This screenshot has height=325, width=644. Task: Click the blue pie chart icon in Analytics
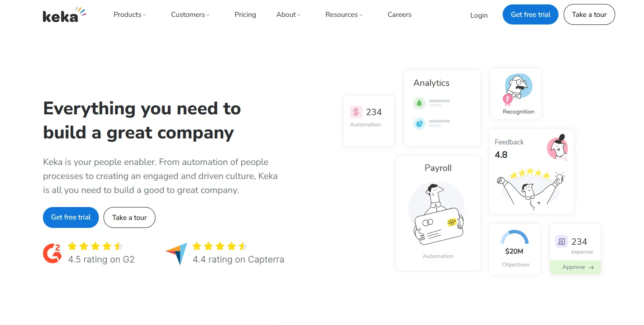pyautogui.click(x=419, y=124)
